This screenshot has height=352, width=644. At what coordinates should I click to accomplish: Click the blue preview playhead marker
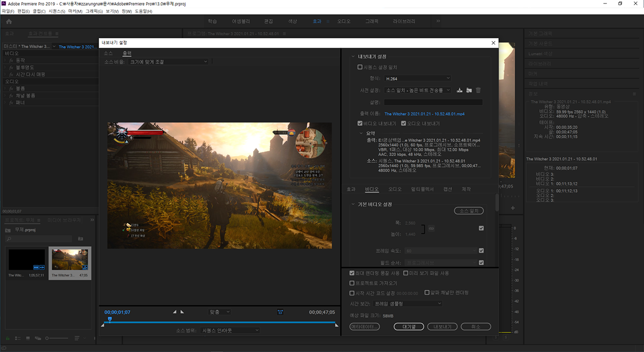tap(110, 319)
